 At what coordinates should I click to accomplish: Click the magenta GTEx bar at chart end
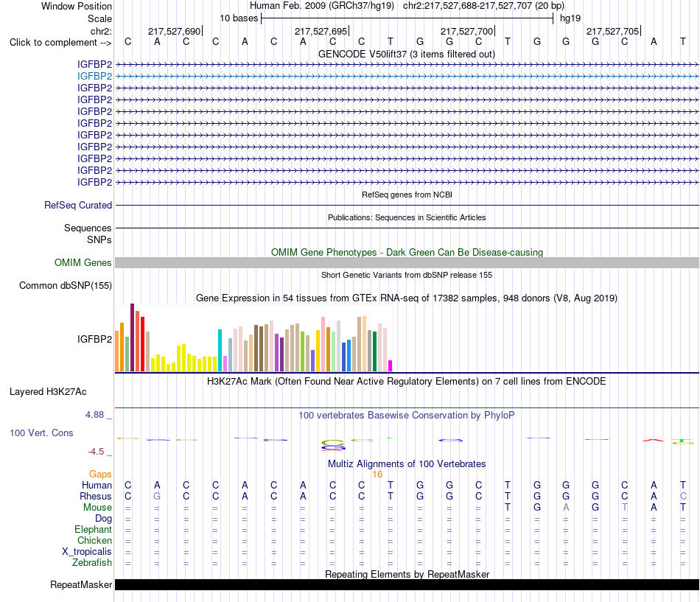[391, 365]
